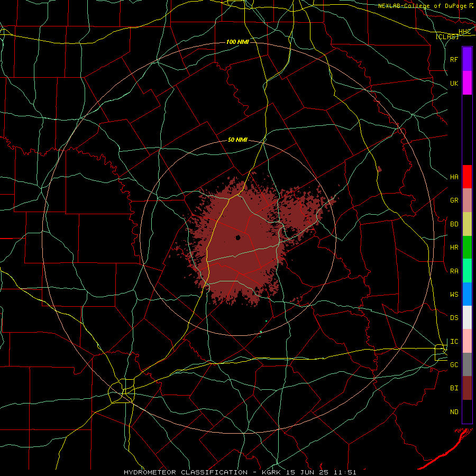Screen dimensions: 476x476
Task: Click the GR legend label
Action: pyautogui.click(x=454, y=200)
